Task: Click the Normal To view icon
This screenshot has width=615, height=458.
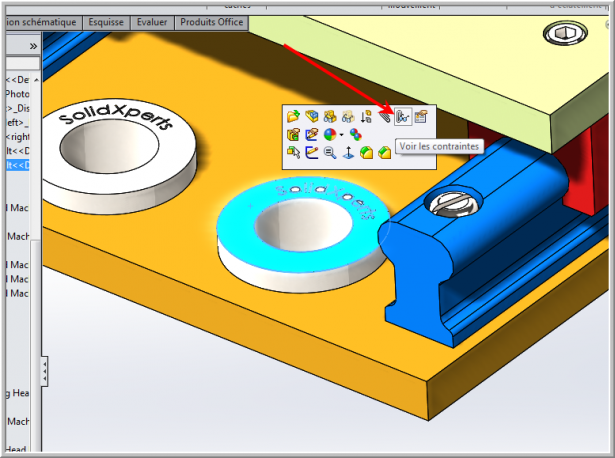Action: 348,152
